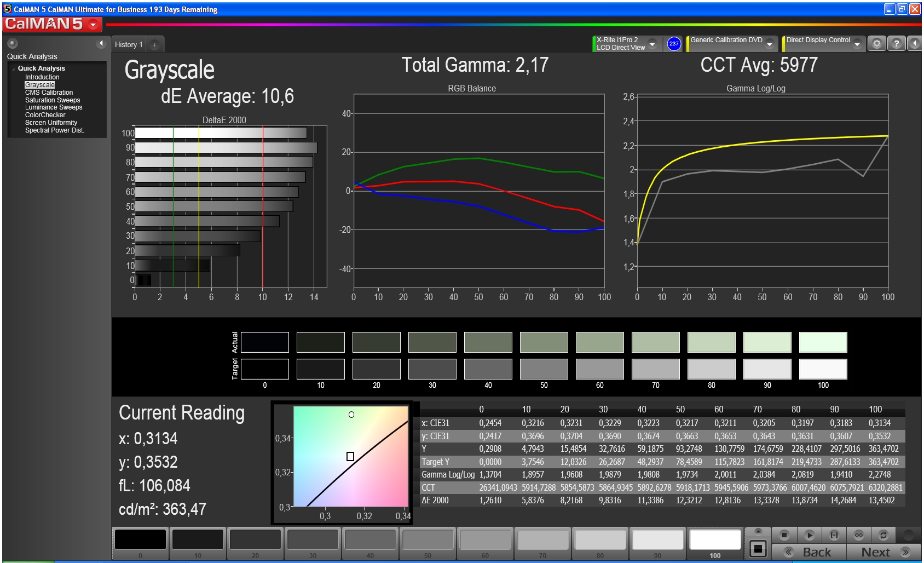Expand the Direct Display Control dropdown
The width and height of the screenshot is (924, 563).
(x=857, y=44)
